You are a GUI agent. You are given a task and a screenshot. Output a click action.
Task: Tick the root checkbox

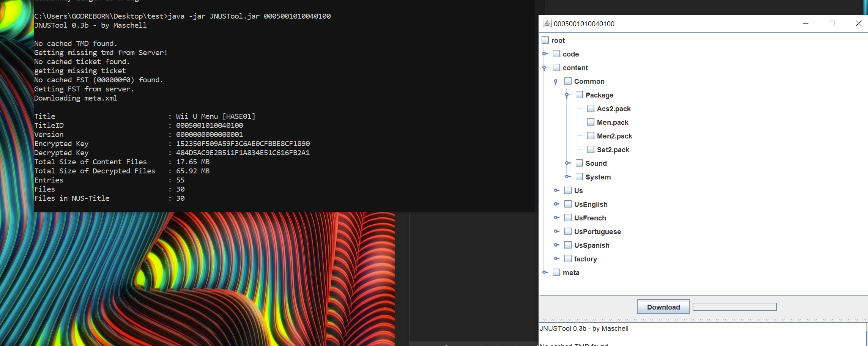coord(545,40)
